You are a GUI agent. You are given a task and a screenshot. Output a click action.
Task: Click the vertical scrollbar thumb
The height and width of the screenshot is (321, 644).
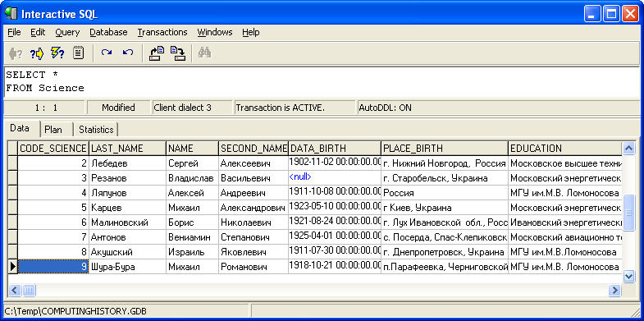628,213
